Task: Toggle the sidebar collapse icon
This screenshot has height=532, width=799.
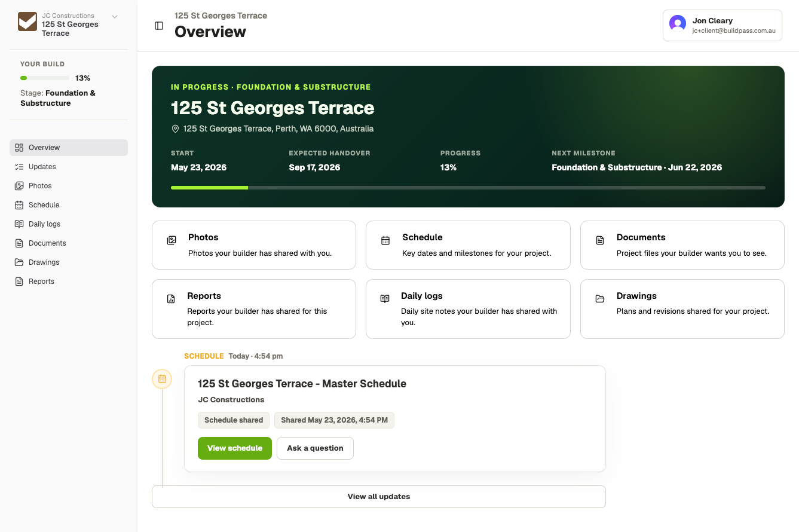Action: click(159, 26)
